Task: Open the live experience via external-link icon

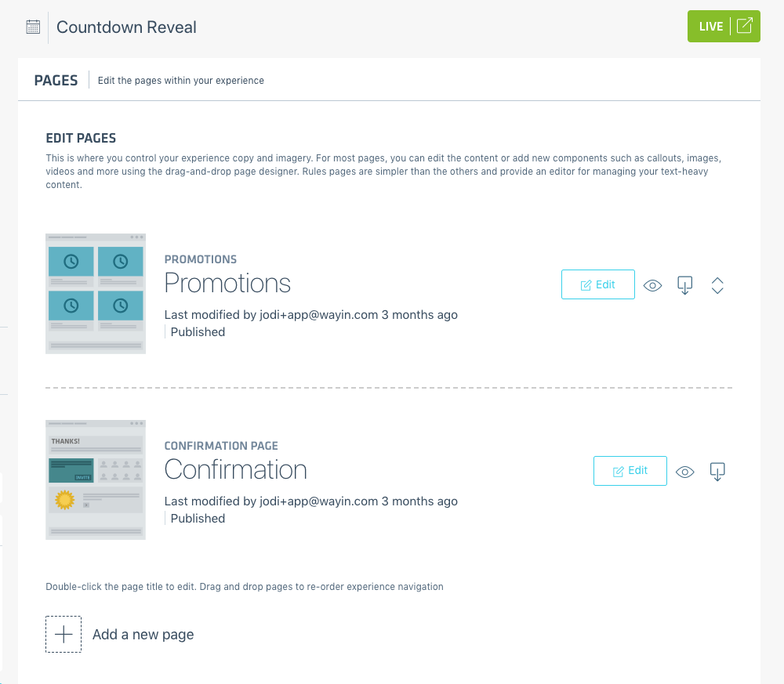Action: (x=745, y=26)
